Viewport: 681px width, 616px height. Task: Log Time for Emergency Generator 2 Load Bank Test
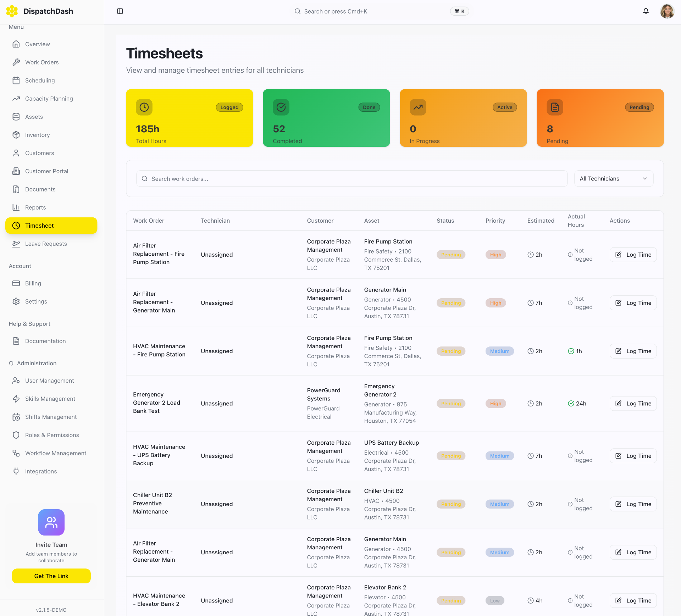(633, 404)
